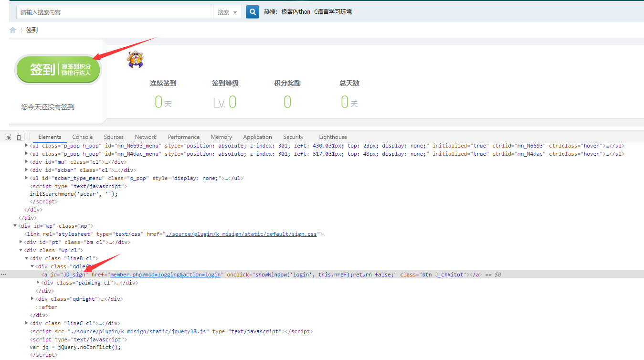The image size is (644, 360).
Task: Open the 搜索 type dropdown
Action: point(227,12)
